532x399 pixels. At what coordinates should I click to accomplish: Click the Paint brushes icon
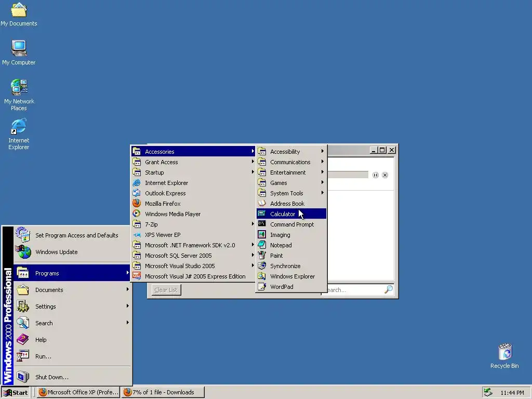click(262, 255)
